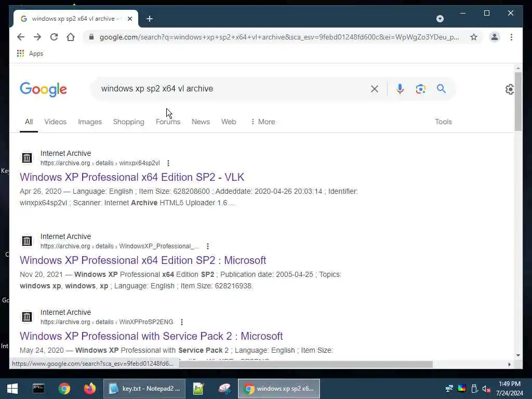The image size is (532, 399).
Task: Search by image with Google Lens
Action: 421,89
